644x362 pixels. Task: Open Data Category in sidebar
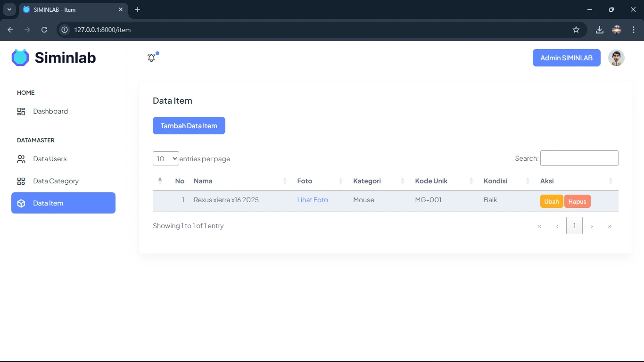coord(56,181)
